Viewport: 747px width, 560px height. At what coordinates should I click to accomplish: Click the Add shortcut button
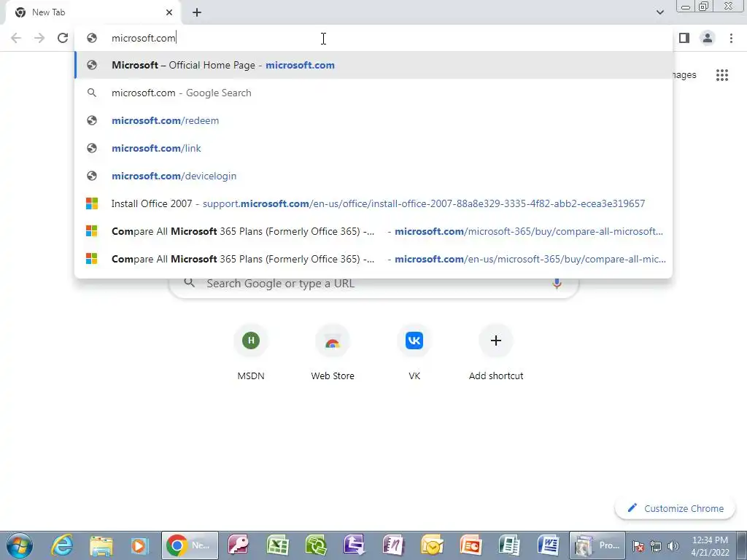pyautogui.click(x=496, y=352)
